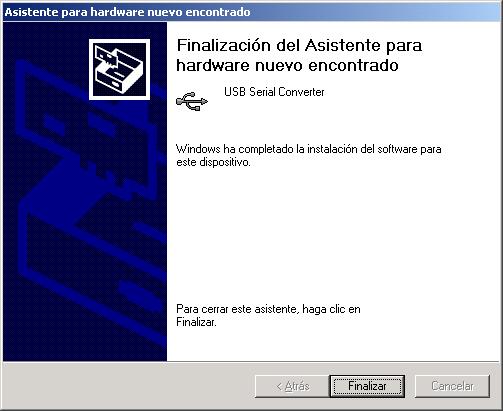The image size is (503, 411).
Task: Click the word Asistente in the large heading
Action: point(343,45)
